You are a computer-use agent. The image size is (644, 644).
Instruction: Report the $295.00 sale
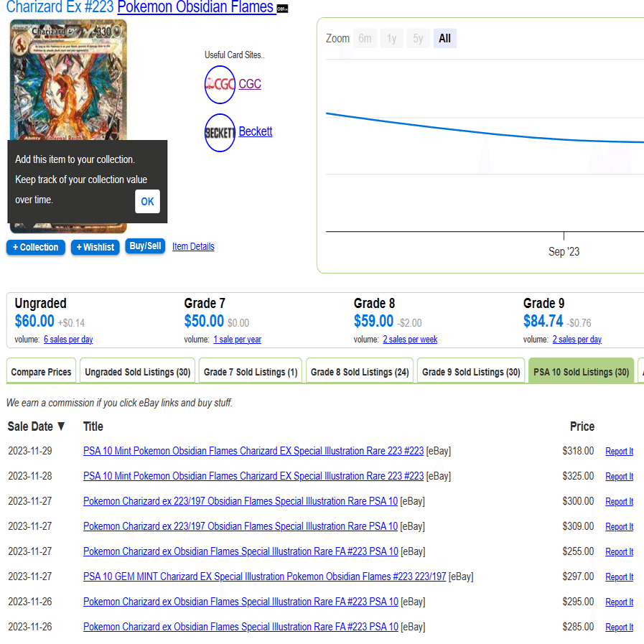620,602
